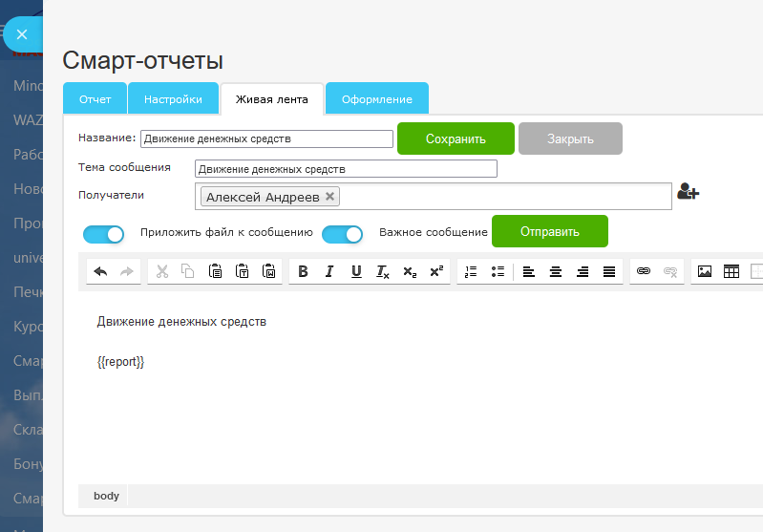Click the Сохранить button
The height and width of the screenshot is (532, 763).
point(456,138)
